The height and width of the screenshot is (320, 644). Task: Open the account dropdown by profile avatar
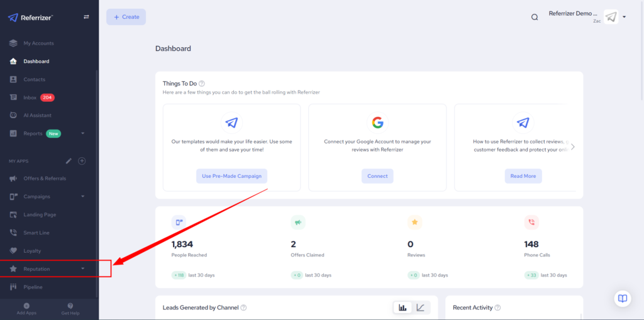(x=624, y=17)
